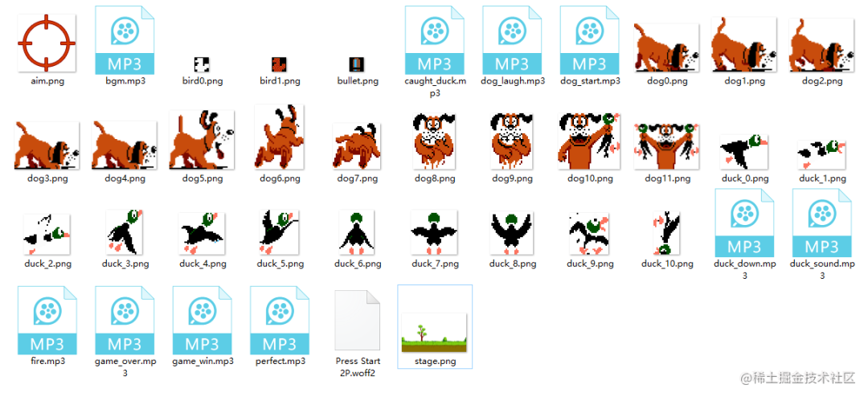Select the dog11.png dog holding two ducks
The image size is (868, 397).
(x=666, y=147)
